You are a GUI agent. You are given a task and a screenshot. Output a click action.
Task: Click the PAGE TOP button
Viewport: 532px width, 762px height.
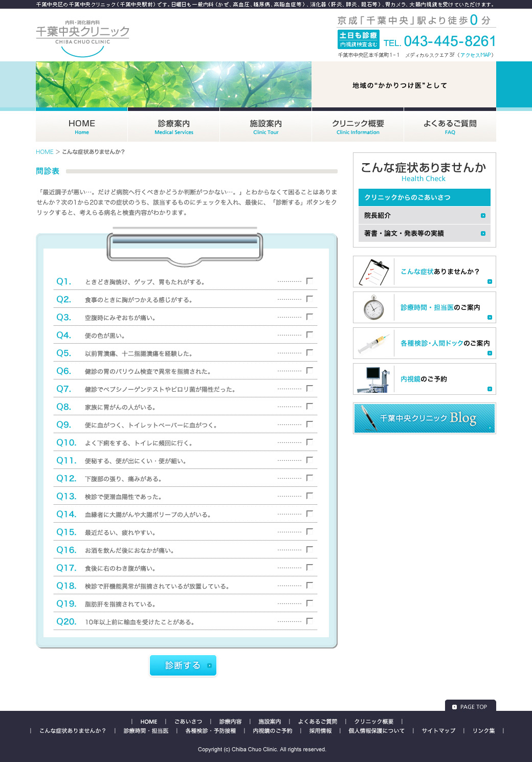[471, 706]
